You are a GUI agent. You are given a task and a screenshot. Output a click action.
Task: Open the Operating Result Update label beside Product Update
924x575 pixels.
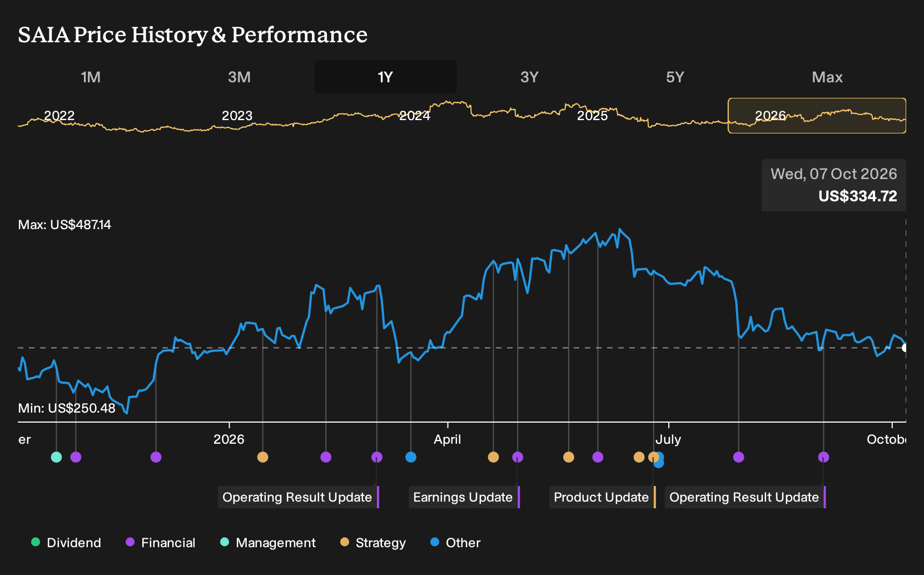(x=746, y=497)
